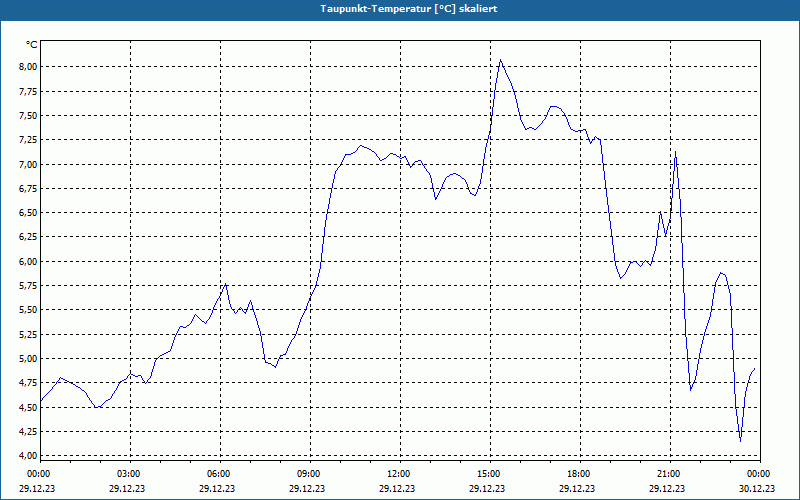Click the 03:00 time label

pyautogui.click(x=131, y=474)
